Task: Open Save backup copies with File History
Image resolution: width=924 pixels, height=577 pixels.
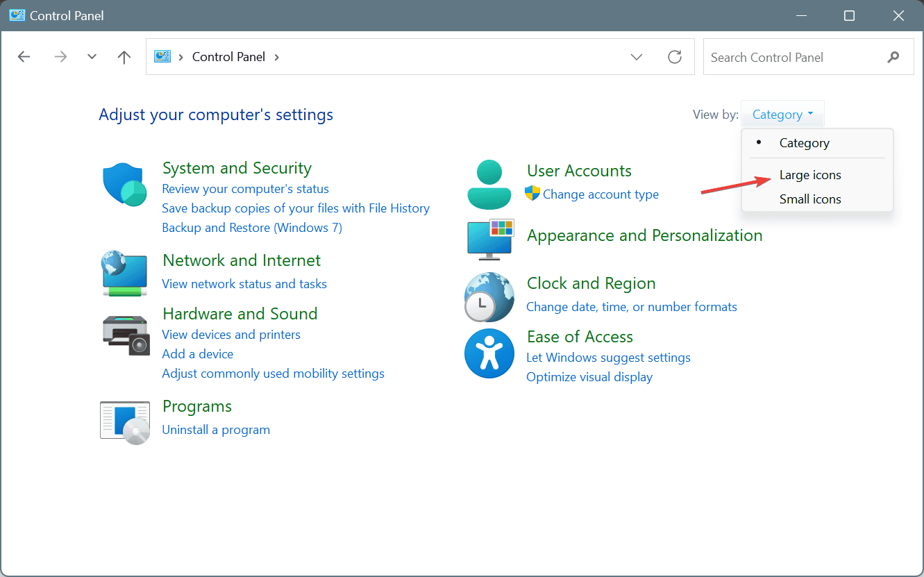Action: click(296, 208)
